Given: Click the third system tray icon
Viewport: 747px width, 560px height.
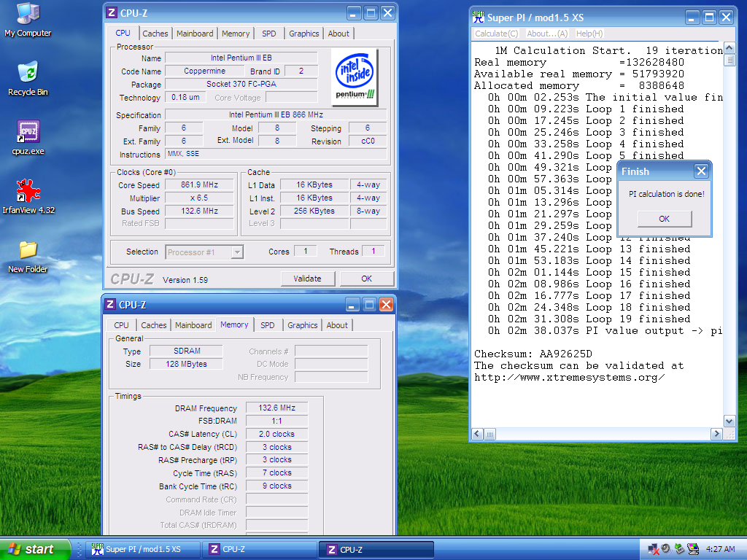Looking at the screenshot, I should pyautogui.click(x=679, y=549).
